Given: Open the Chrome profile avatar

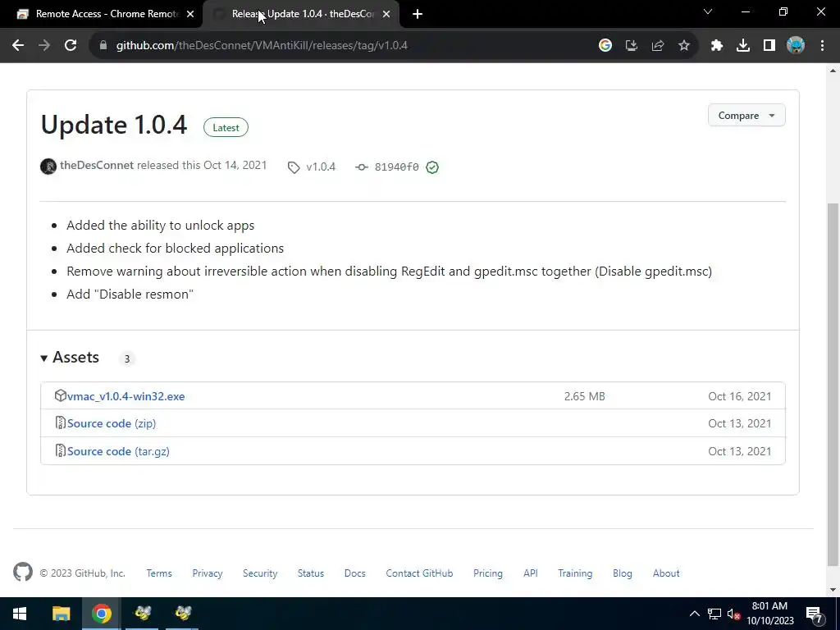Looking at the screenshot, I should click(796, 46).
